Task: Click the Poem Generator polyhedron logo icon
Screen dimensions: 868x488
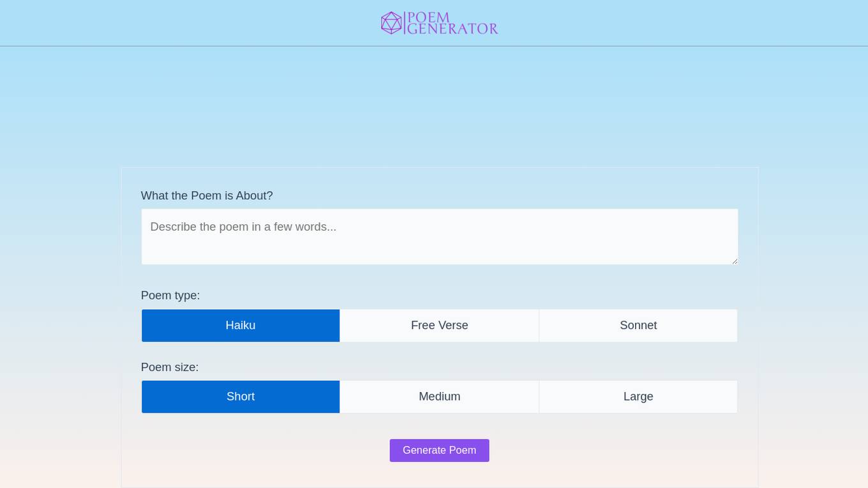Action: (x=391, y=23)
